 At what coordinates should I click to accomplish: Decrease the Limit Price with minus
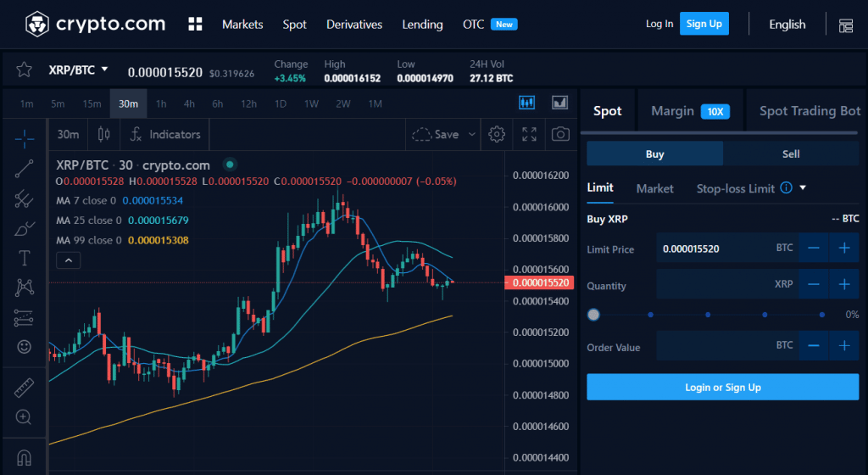(814, 248)
